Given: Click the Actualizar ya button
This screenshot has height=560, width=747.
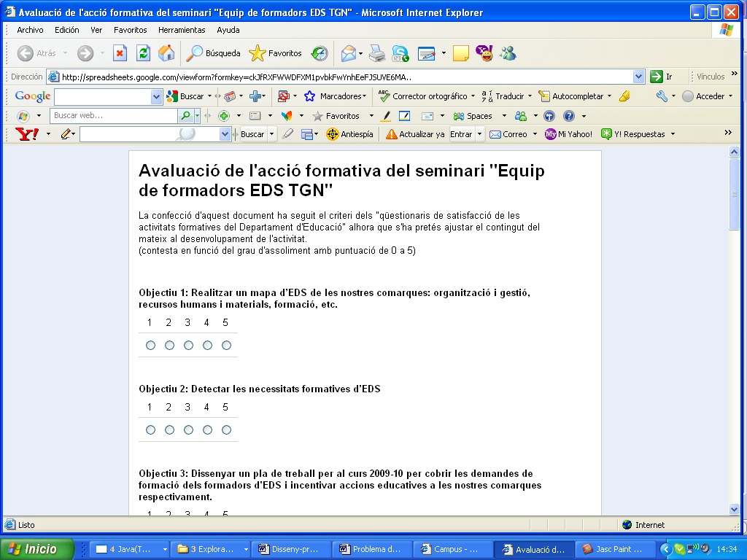Looking at the screenshot, I should tap(415, 134).
